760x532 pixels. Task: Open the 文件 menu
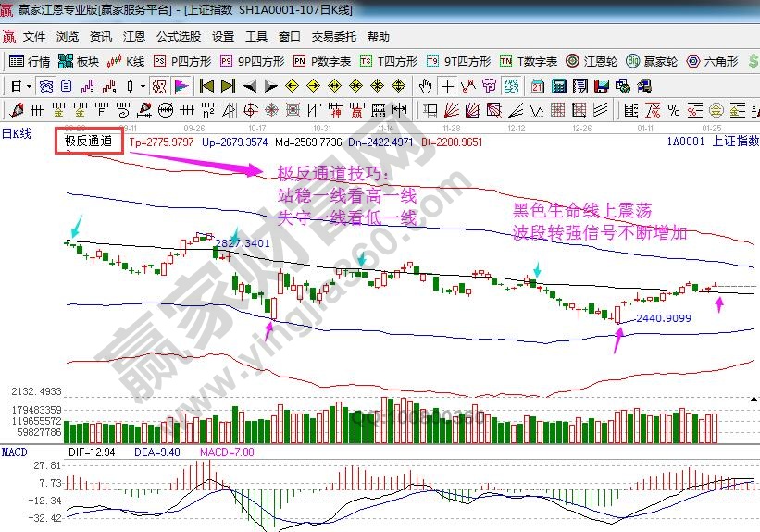point(34,37)
